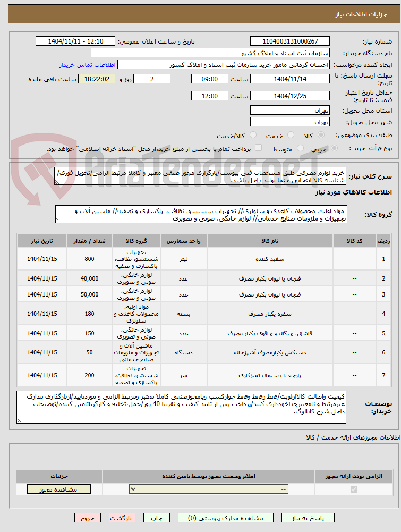Select the خدمت radio button
This screenshot has height=532, width=401.
[x=291, y=135]
